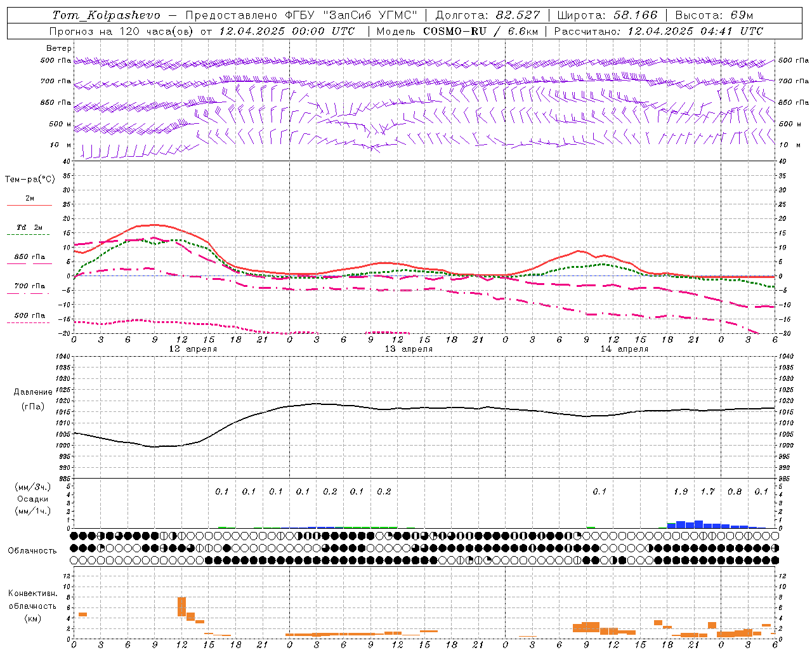
Task: Click the Осадки precipitation panel label
Action: click(x=33, y=499)
